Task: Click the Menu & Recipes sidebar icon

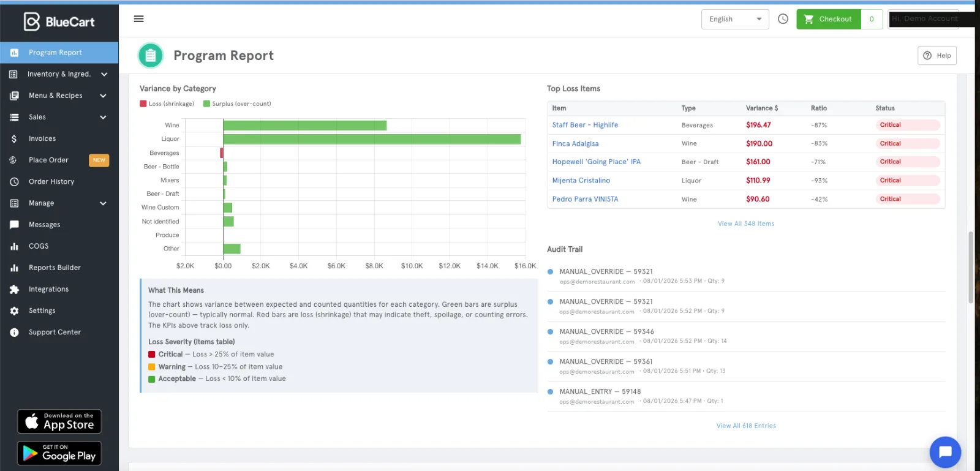Action: tap(14, 96)
